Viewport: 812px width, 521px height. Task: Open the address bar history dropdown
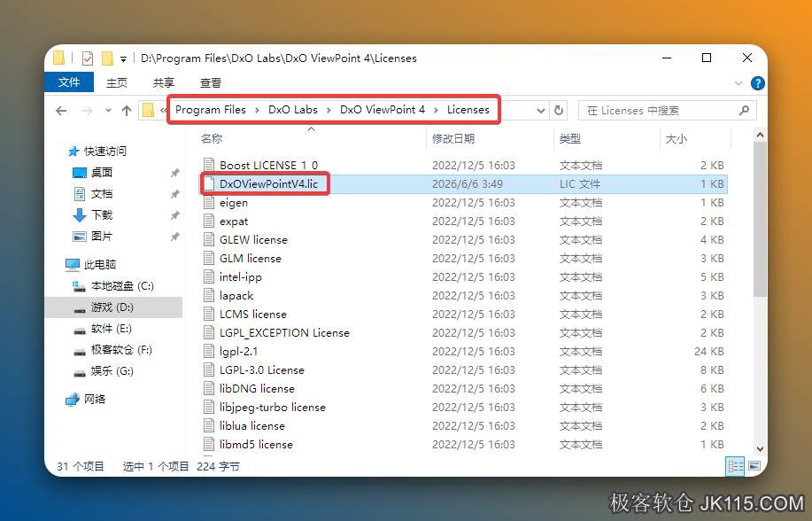tap(541, 111)
